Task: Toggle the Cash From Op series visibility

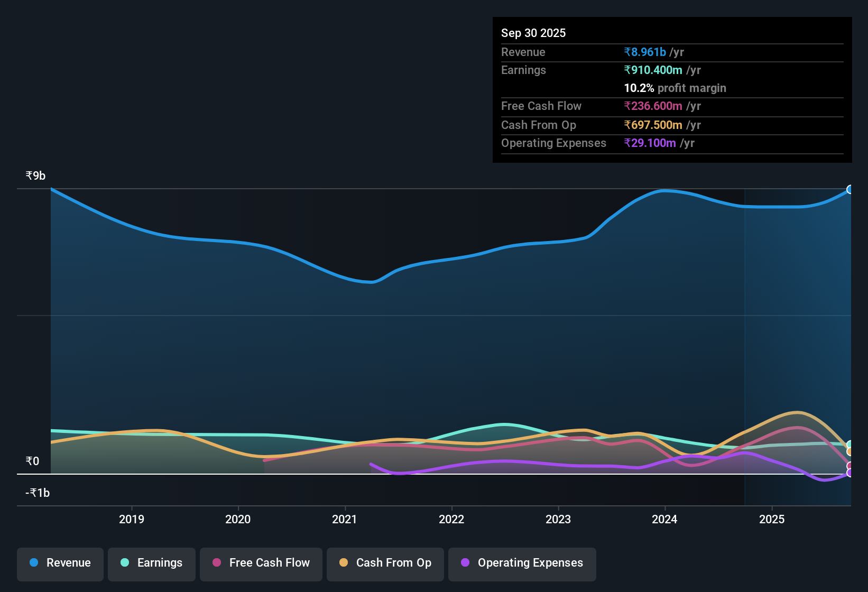Action: coord(385,563)
